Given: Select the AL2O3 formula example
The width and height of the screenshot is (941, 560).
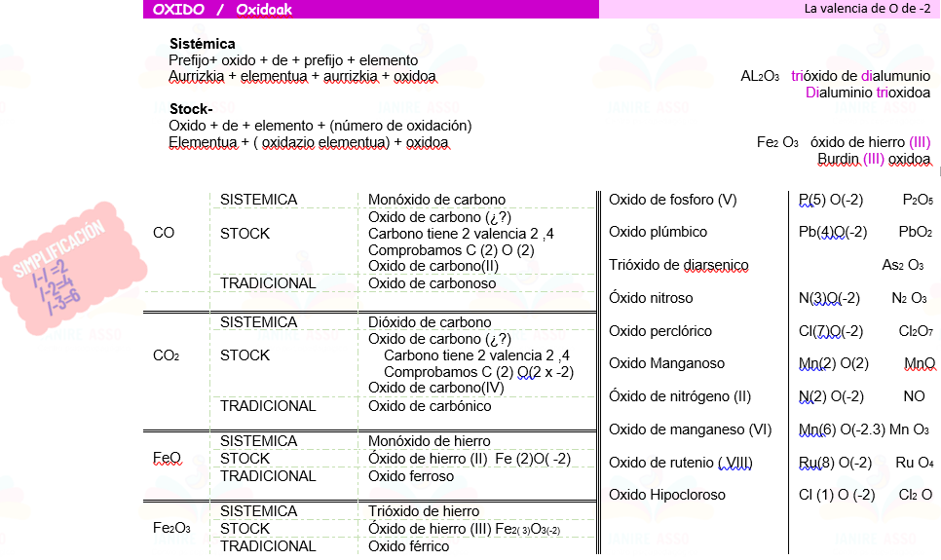Looking at the screenshot, I should pyautogui.click(x=760, y=76).
